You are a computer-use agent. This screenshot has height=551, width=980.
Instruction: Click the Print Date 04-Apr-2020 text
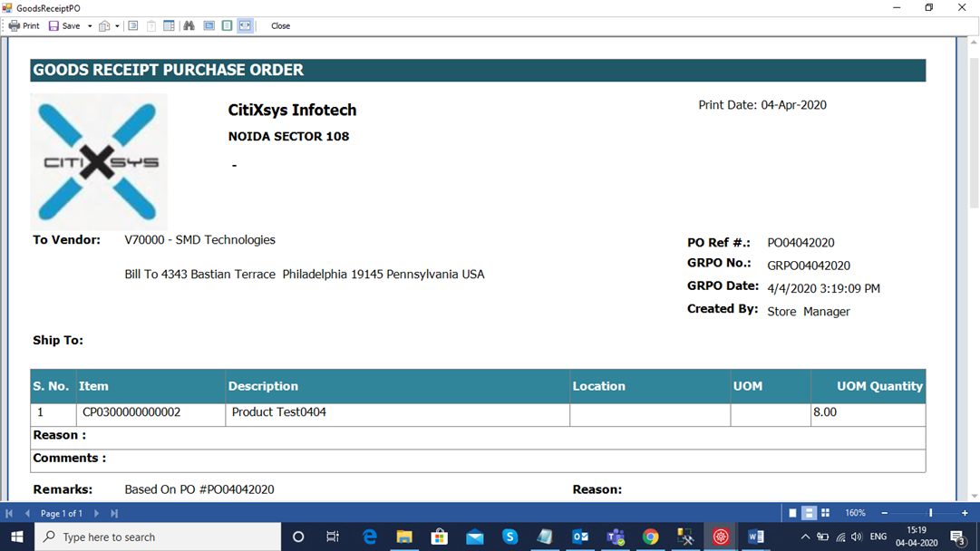762,105
